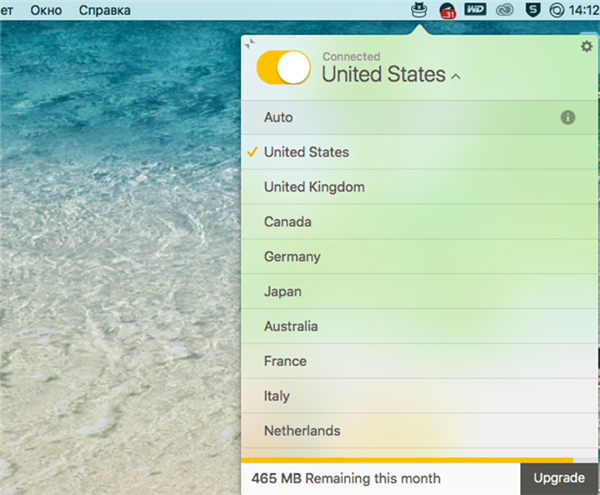Select Netherlands server location
Screen dimensions: 600x495
419,431
